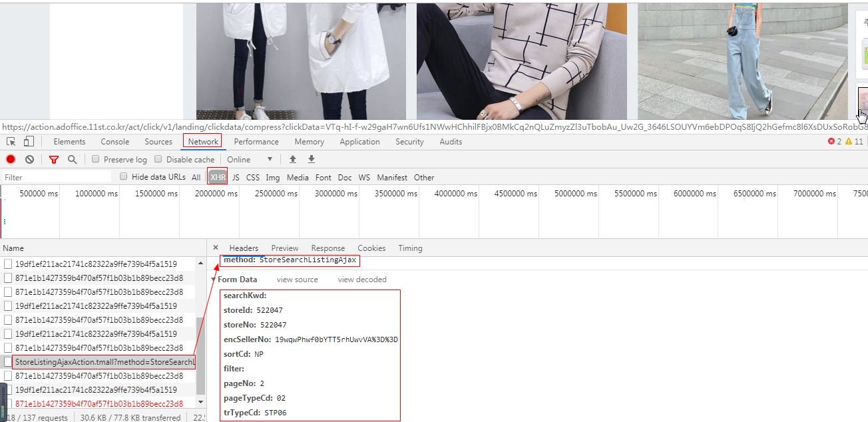Open the Online throttling dropdown
This screenshot has width=868, height=422.
[x=250, y=159]
